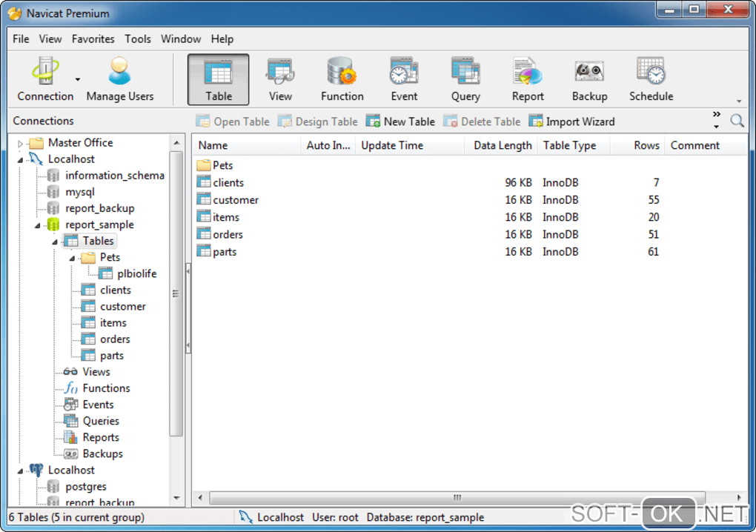Select the mysql database in tree

[x=79, y=192]
